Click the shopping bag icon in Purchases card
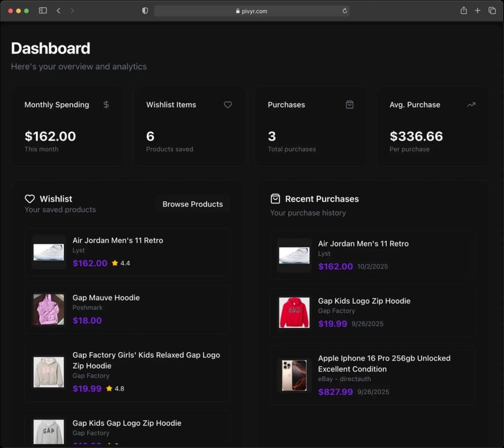This screenshot has width=504, height=448. coord(349,105)
